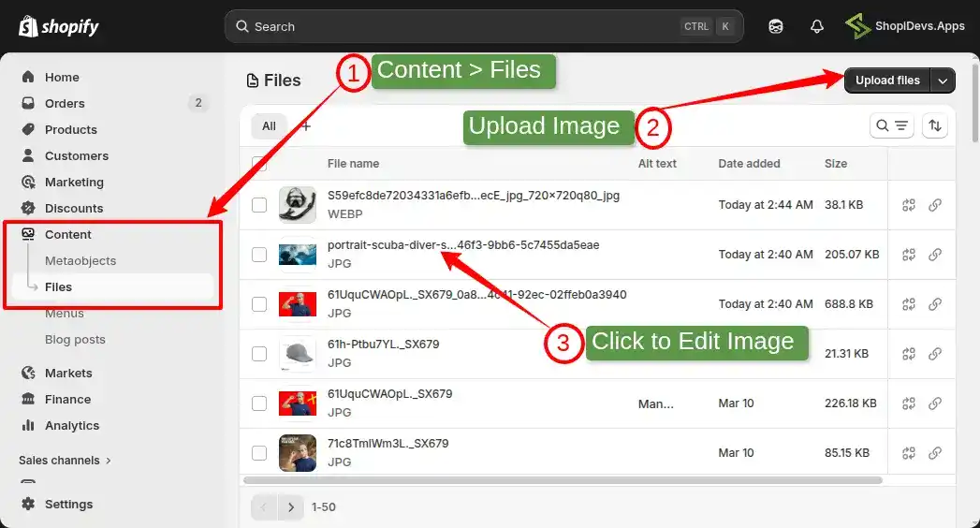Image resolution: width=980 pixels, height=528 pixels.
Task: Go to Finance section
Action: [67, 400]
